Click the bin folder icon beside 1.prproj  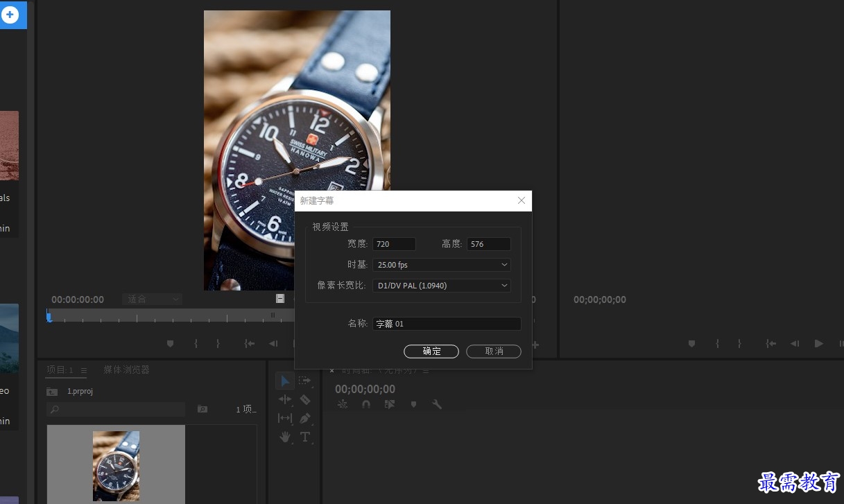click(x=52, y=391)
